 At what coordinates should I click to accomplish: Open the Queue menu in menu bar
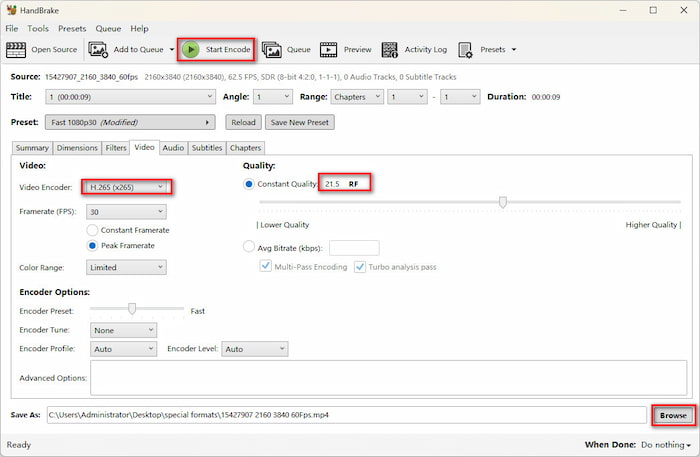pos(108,29)
